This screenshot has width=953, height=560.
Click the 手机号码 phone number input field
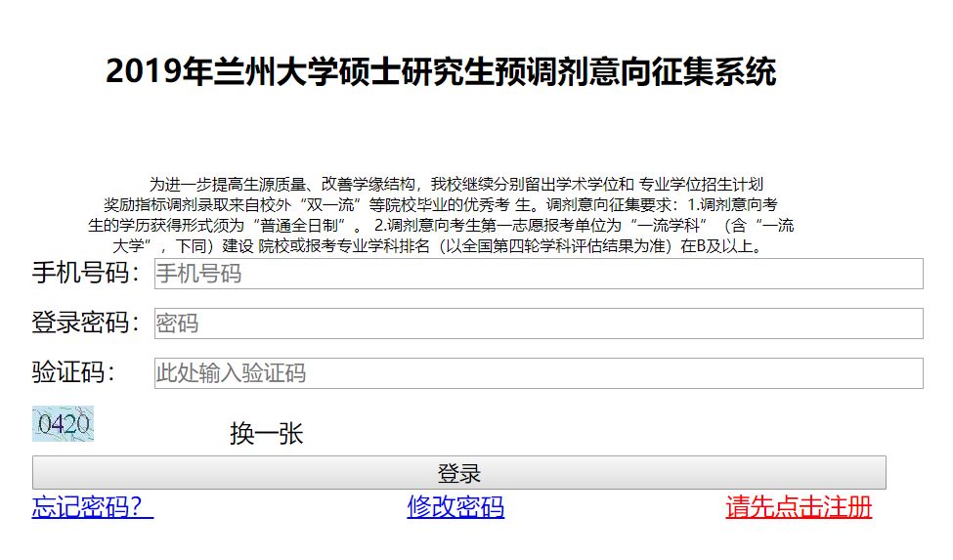coord(539,274)
